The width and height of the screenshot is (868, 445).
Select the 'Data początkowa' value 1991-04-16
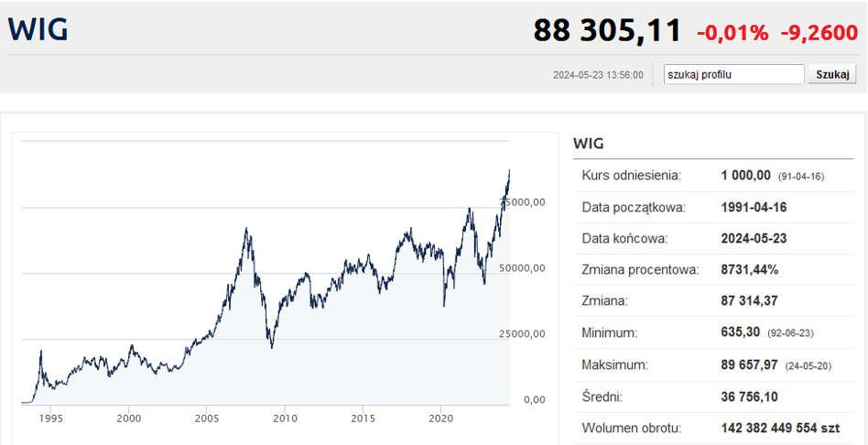click(754, 207)
